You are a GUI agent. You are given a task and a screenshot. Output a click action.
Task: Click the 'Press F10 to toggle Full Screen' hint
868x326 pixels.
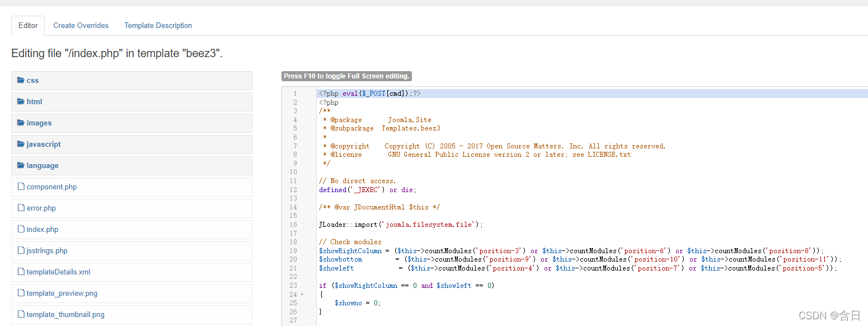point(347,76)
